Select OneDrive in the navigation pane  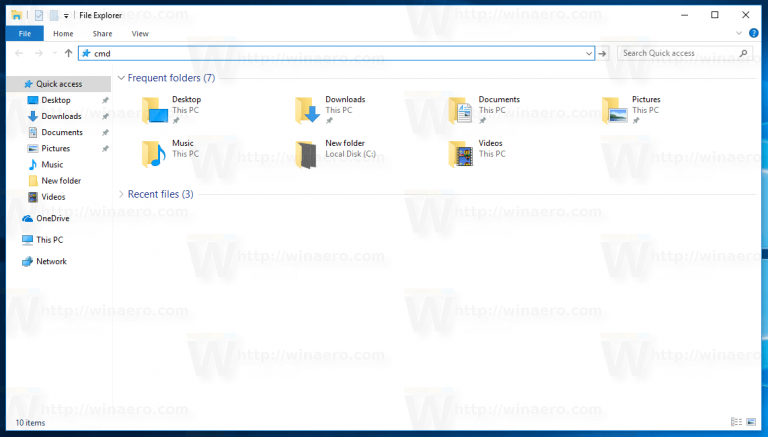tap(52, 218)
